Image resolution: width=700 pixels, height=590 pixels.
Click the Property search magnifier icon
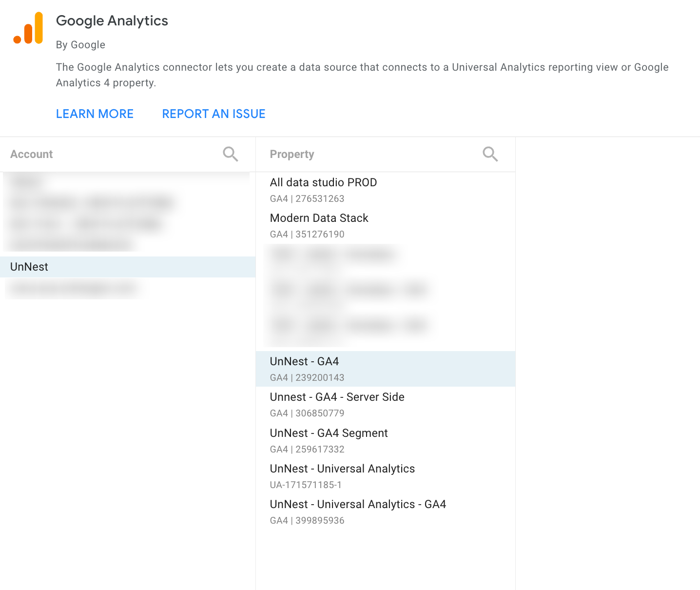click(x=490, y=154)
